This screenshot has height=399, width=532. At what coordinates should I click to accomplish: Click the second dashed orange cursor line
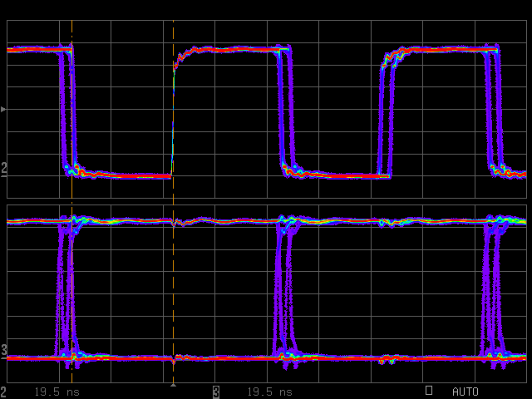coord(174,201)
